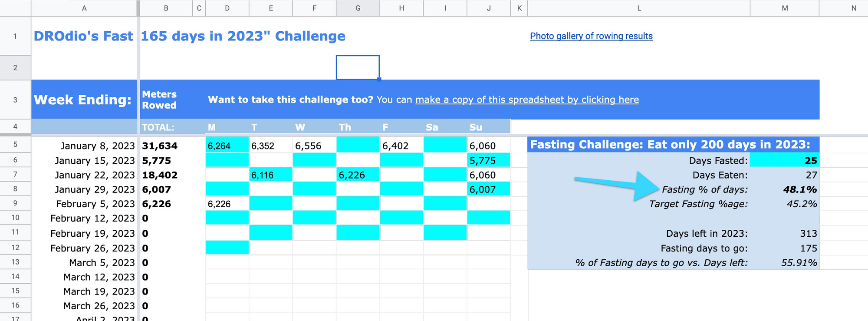Select row 5 header
Image resolution: width=868 pixels, height=321 pixels.
(x=15, y=145)
